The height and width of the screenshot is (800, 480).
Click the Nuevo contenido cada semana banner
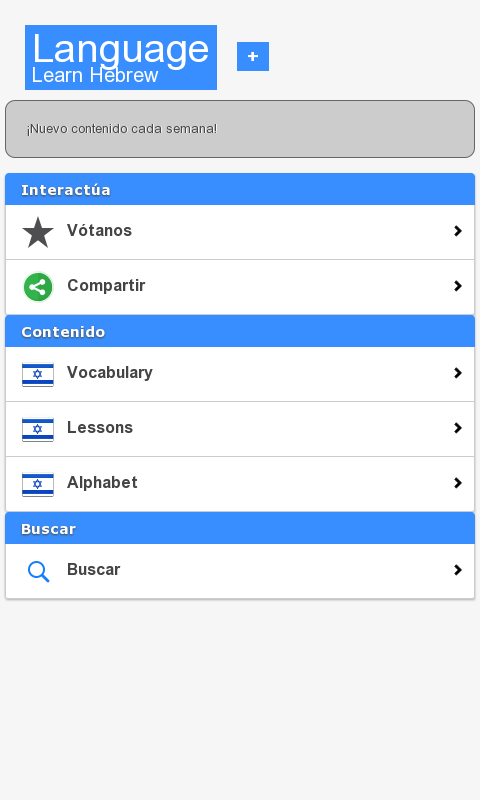click(x=240, y=129)
